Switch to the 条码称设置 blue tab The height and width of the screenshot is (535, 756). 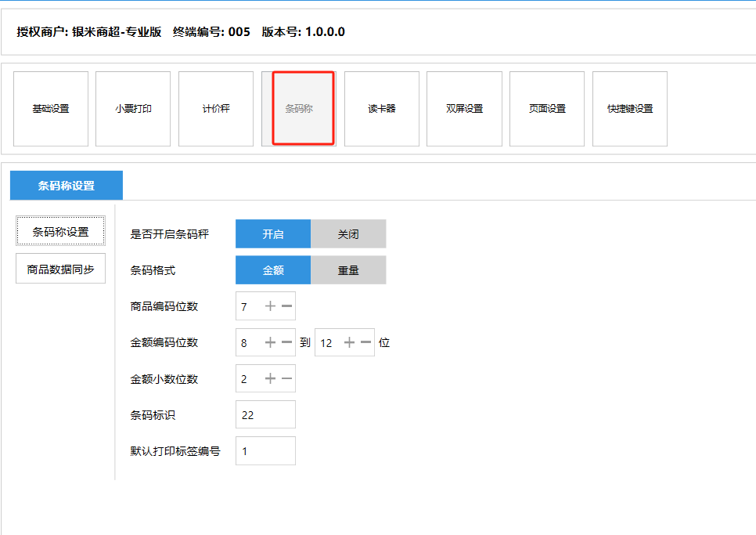click(67, 186)
